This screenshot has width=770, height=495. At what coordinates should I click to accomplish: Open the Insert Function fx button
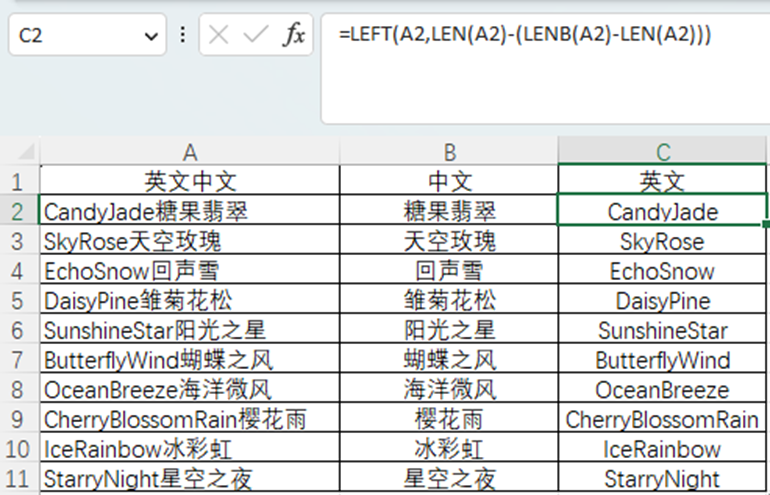tap(294, 35)
